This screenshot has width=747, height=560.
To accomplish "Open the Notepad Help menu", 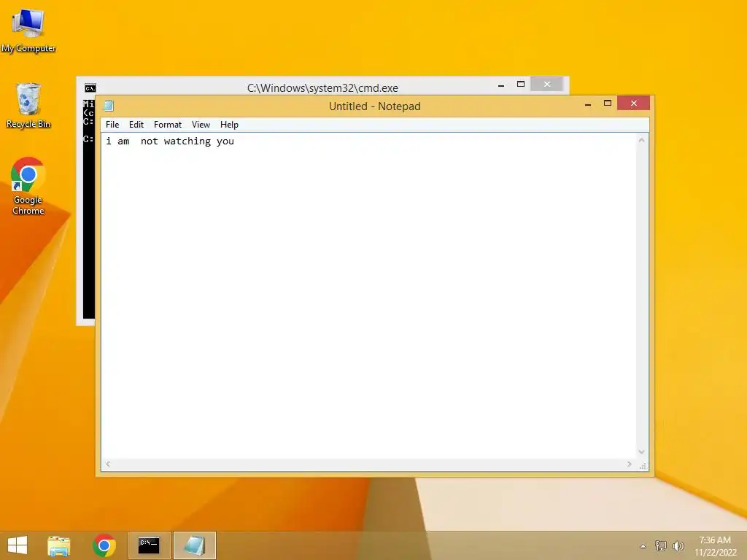I will pyautogui.click(x=229, y=125).
